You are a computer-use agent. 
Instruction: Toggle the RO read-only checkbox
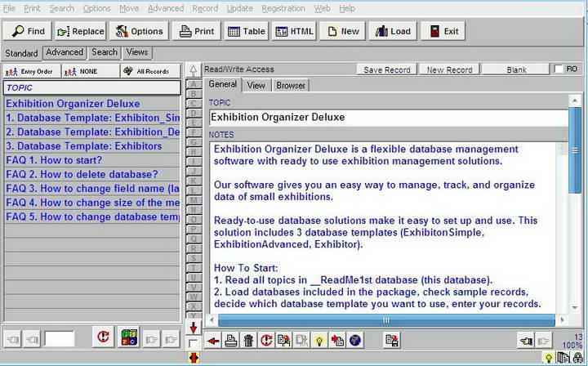click(x=559, y=69)
